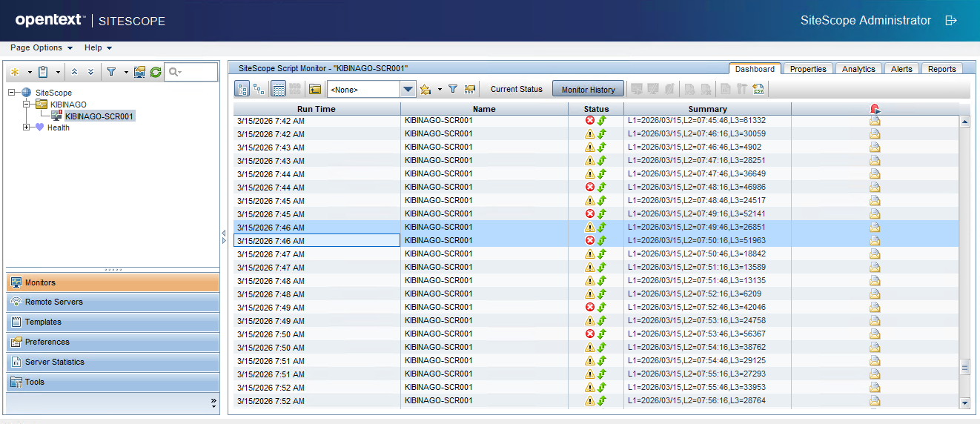Open the <None> favorites combo box
The height and width of the screenshot is (424, 980).
(371, 89)
